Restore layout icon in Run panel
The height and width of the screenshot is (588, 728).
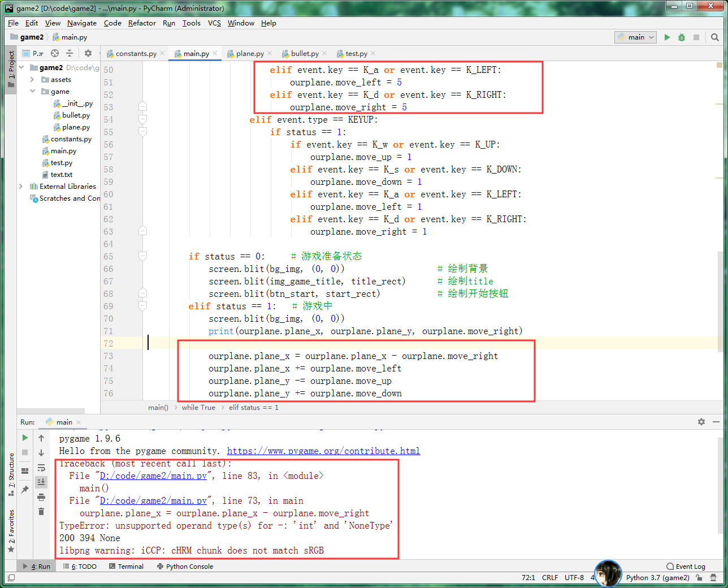click(x=25, y=470)
